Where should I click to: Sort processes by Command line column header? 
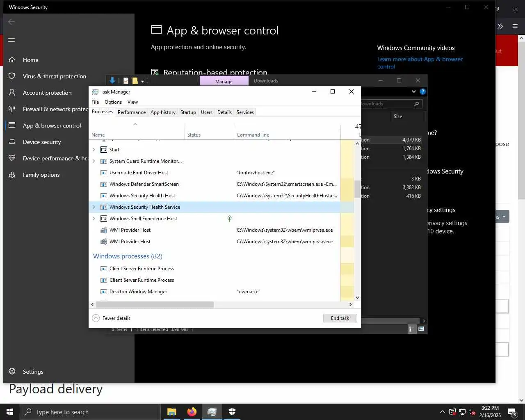[287, 131]
